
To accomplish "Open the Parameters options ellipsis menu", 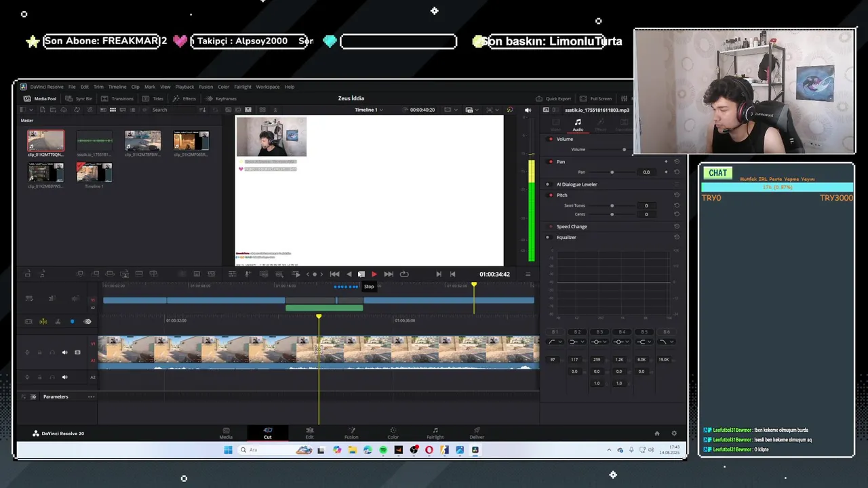I will (x=91, y=396).
